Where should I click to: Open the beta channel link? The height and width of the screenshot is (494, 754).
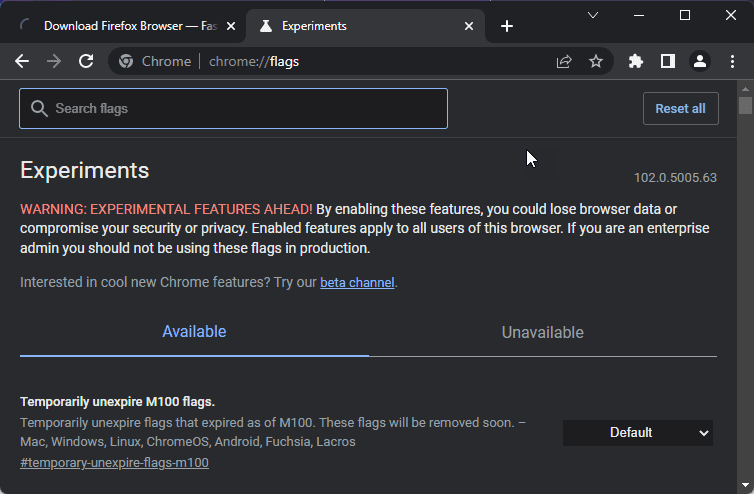point(357,282)
